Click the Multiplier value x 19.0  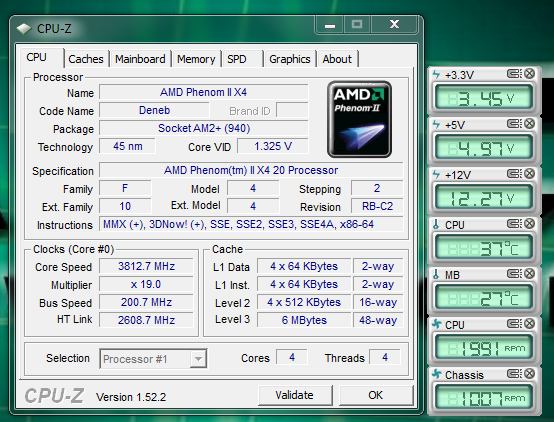click(146, 284)
